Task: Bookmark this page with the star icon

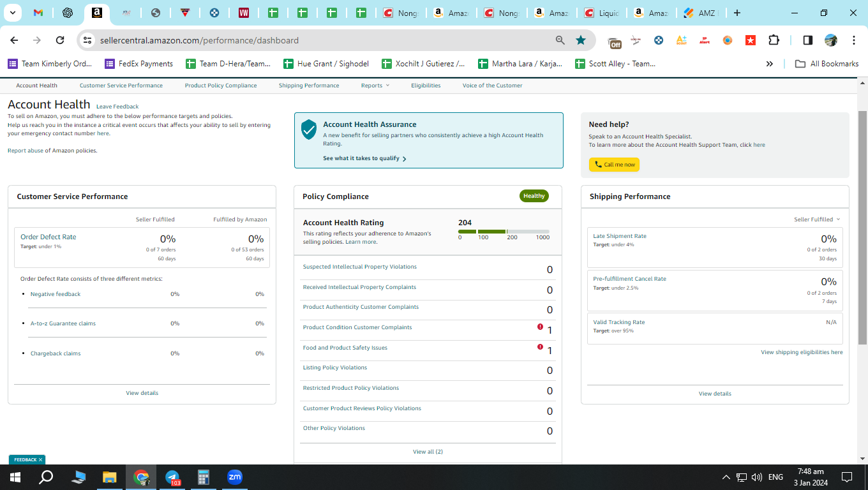Action: pos(581,40)
